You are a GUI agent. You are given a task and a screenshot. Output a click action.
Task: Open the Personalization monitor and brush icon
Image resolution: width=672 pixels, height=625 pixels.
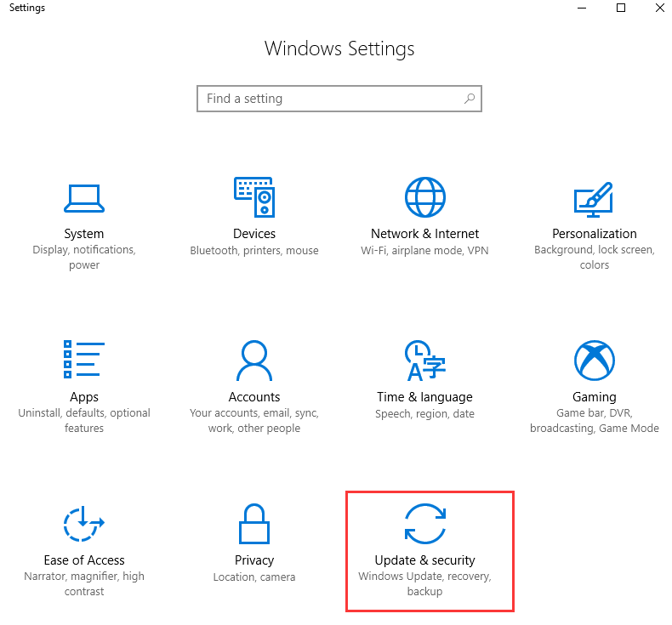[594, 200]
